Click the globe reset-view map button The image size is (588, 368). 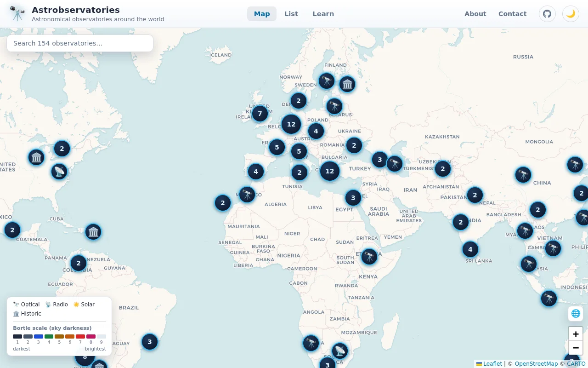(x=576, y=314)
